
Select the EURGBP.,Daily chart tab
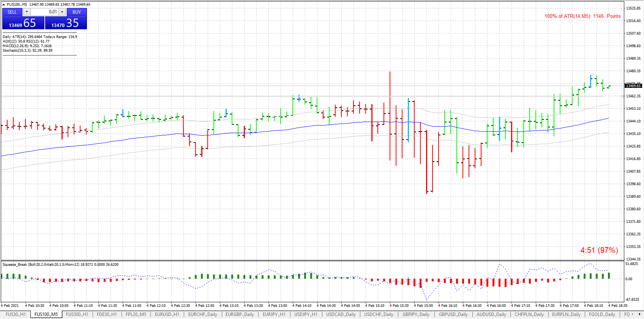[x=240, y=314]
